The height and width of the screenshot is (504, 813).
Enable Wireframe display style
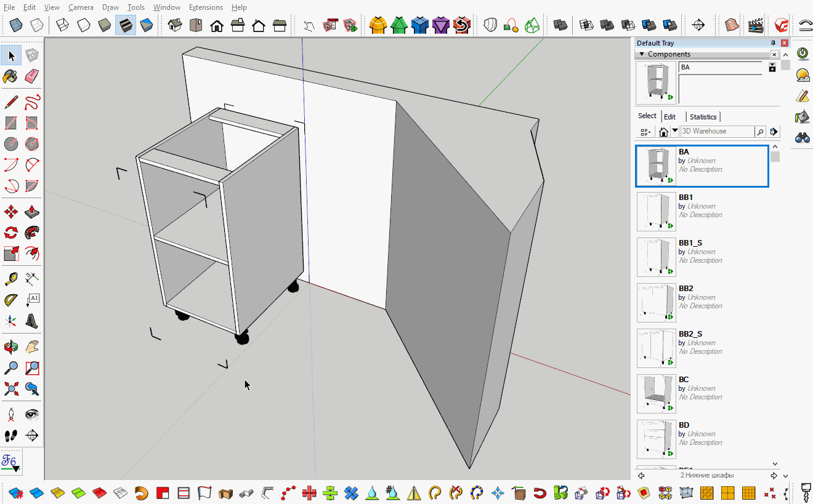[62, 25]
